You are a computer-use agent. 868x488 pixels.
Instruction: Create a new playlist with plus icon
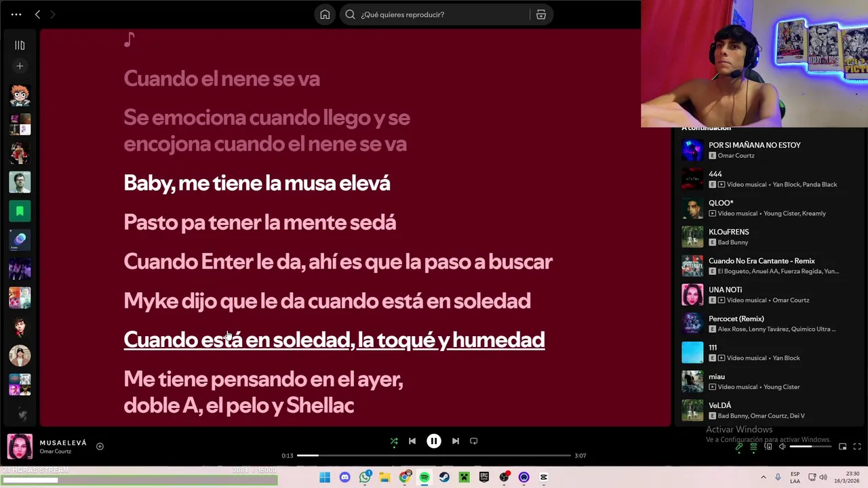coord(20,66)
